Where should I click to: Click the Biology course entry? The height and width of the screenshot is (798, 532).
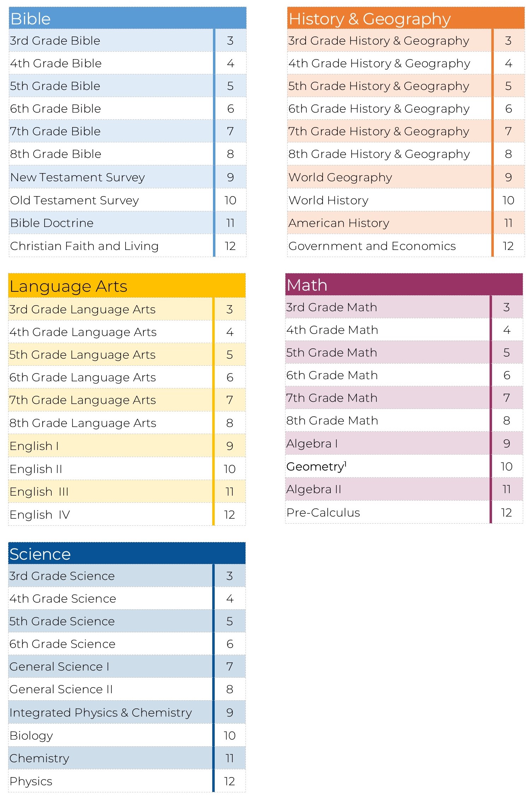click(x=31, y=735)
